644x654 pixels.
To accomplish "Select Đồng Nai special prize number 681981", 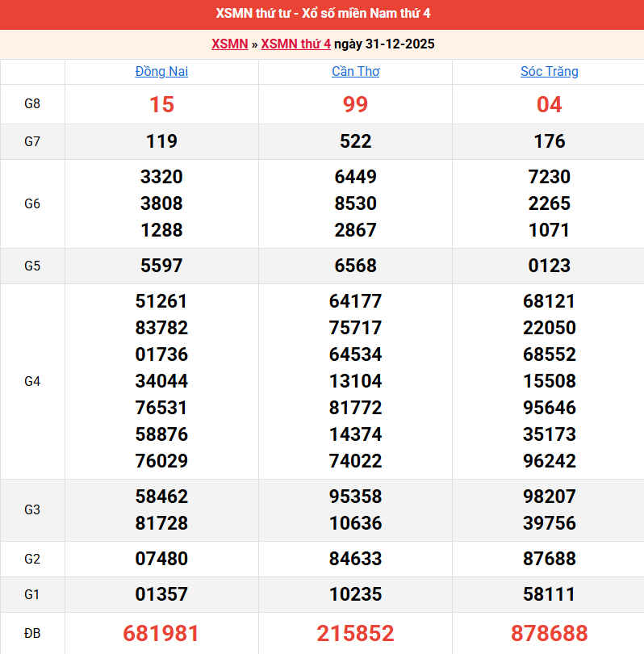I will (161, 633).
